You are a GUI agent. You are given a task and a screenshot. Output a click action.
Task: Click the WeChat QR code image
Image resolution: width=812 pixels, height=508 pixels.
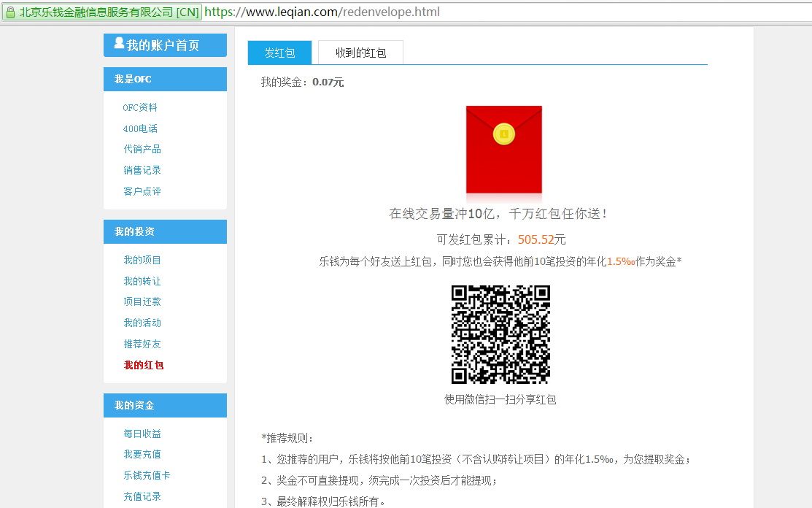click(x=500, y=334)
